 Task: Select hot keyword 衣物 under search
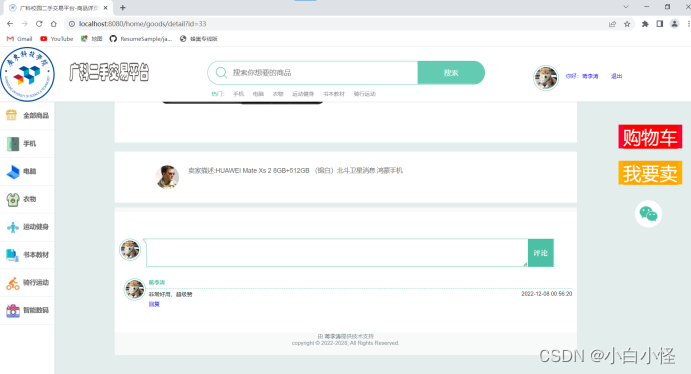click(x=278, y=94)
